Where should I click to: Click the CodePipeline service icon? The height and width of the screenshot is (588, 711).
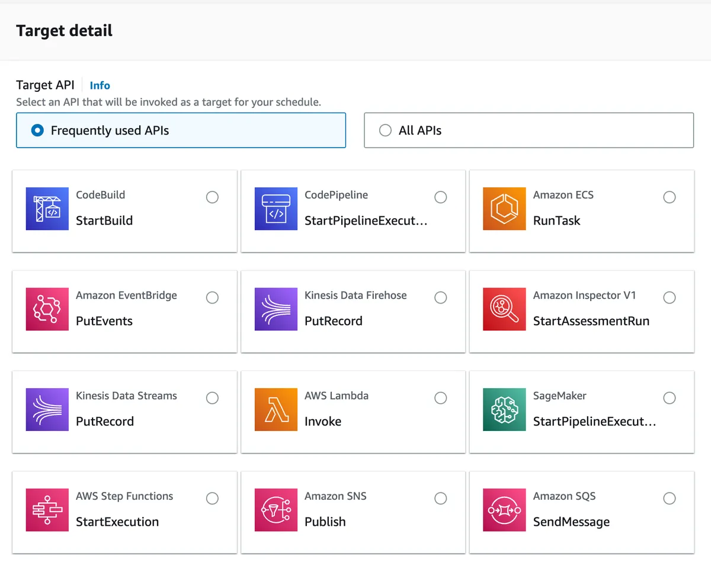pos(276,209)
